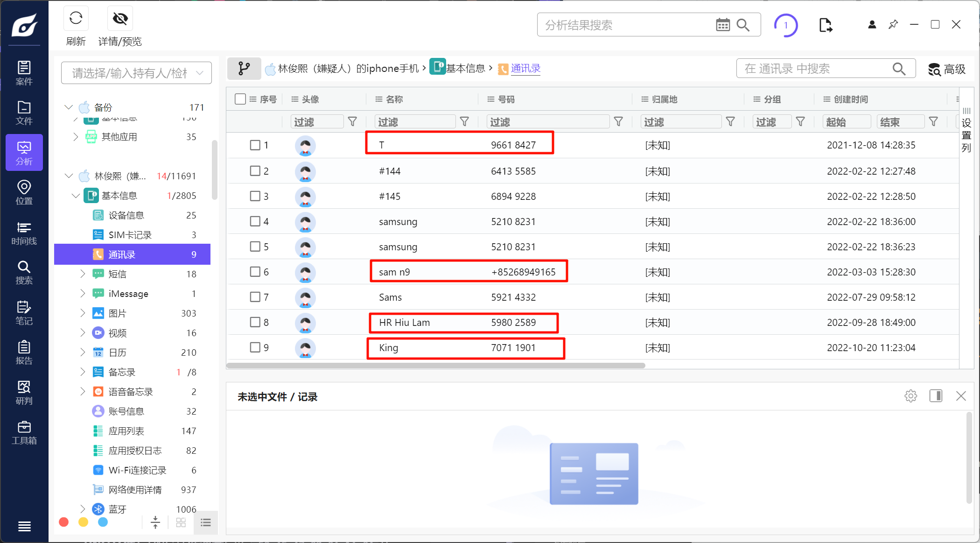
Task: Expand the 短信 tree node
Action: (x=83, y=274)
